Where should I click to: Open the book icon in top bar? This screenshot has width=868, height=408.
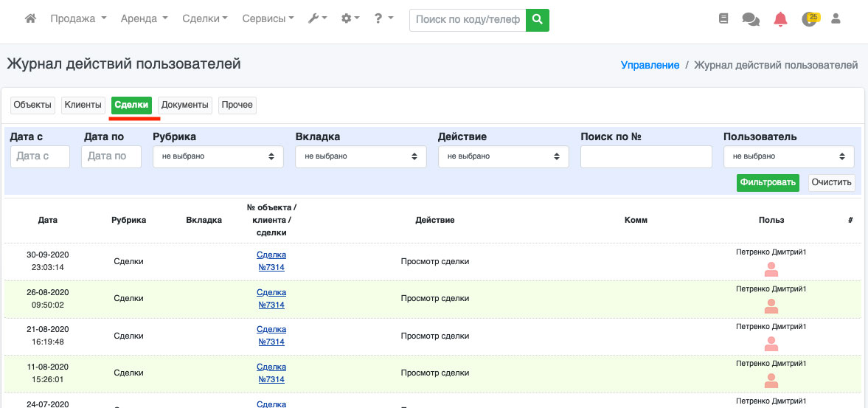[x=723, y=19]
